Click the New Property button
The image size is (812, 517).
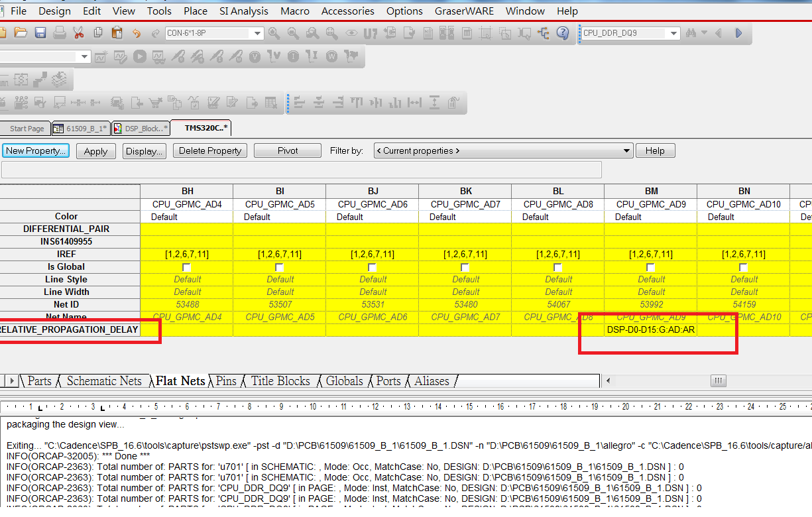36,151
